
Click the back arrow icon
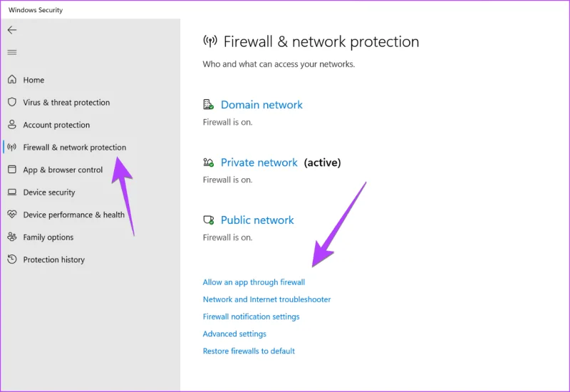pyautogui.click(x=12, y=30)
